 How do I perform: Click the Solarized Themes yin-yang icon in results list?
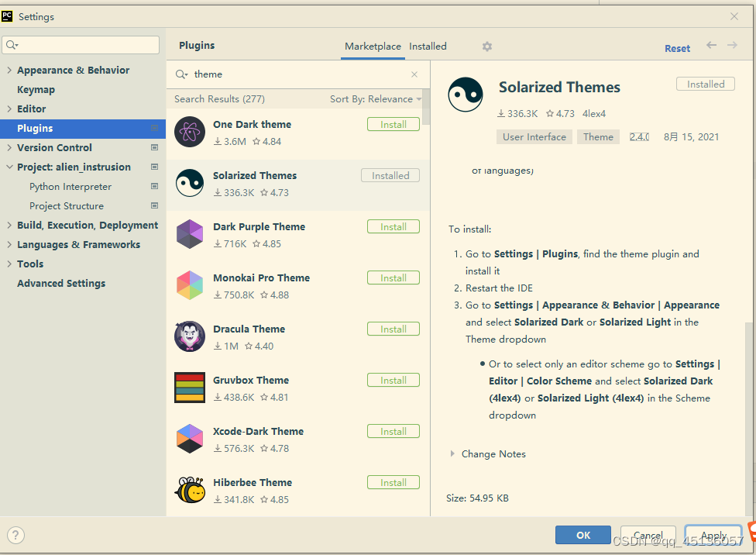click(190, 183)
